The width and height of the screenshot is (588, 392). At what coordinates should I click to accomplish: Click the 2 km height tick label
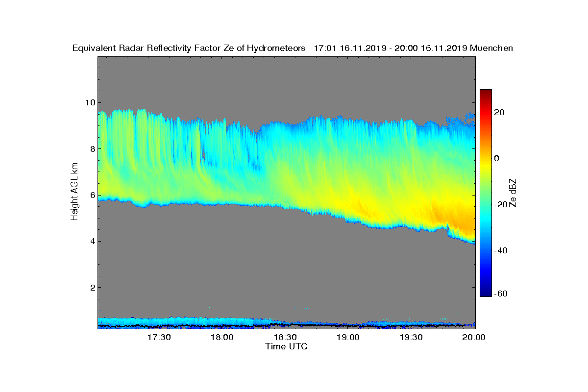(x=92, y=287)
